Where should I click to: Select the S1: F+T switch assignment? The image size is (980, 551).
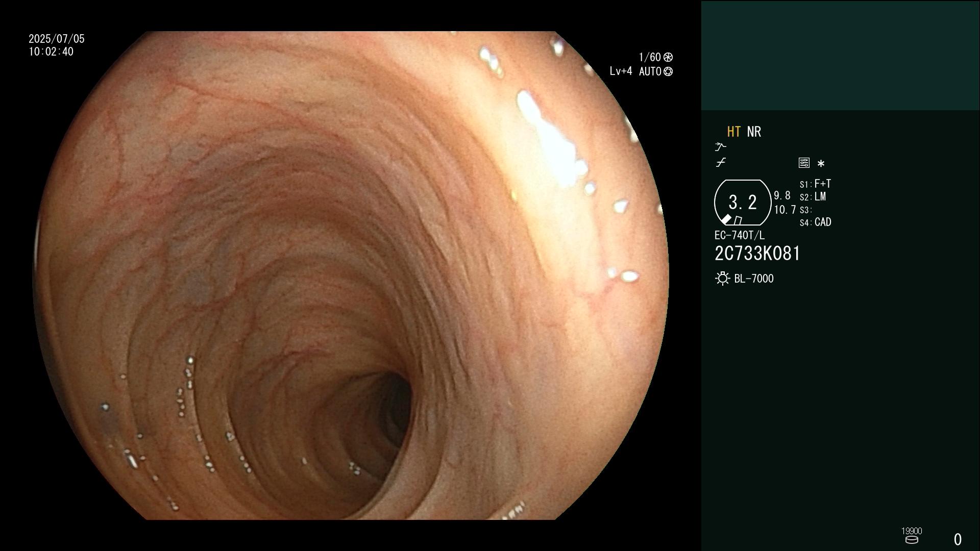point(815,184)
